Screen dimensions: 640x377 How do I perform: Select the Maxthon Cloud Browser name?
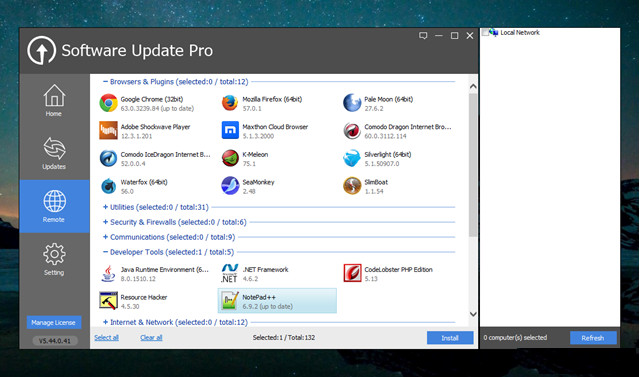pyautogui.click(x=275, y=127)
